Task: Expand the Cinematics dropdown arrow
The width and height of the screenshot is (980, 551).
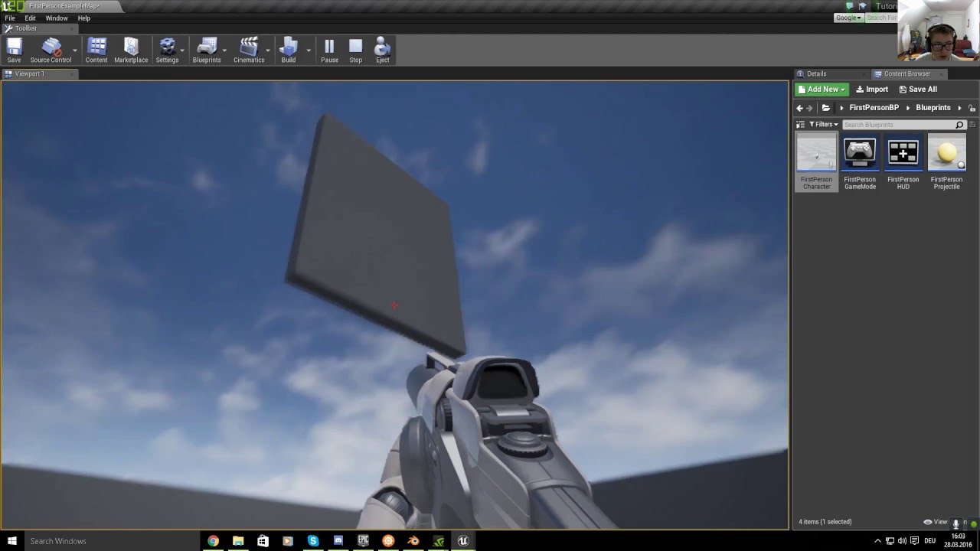Action: pyautogui.click(x=268, y=51)
